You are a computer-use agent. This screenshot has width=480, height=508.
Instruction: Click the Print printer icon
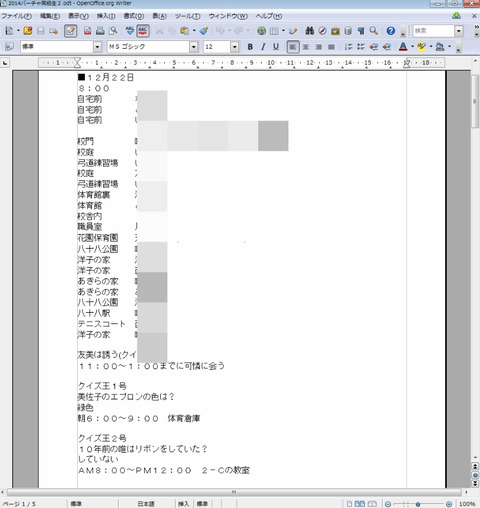(x=100, y=31)
